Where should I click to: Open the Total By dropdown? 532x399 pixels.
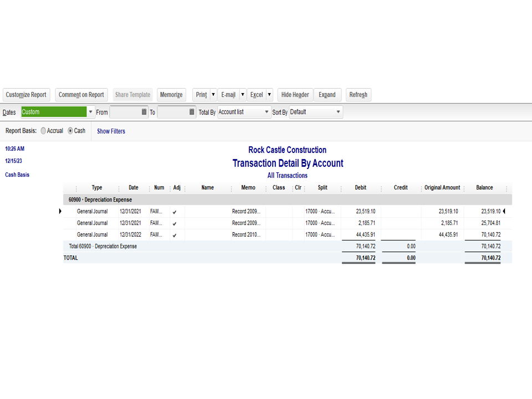coord(244,112)
